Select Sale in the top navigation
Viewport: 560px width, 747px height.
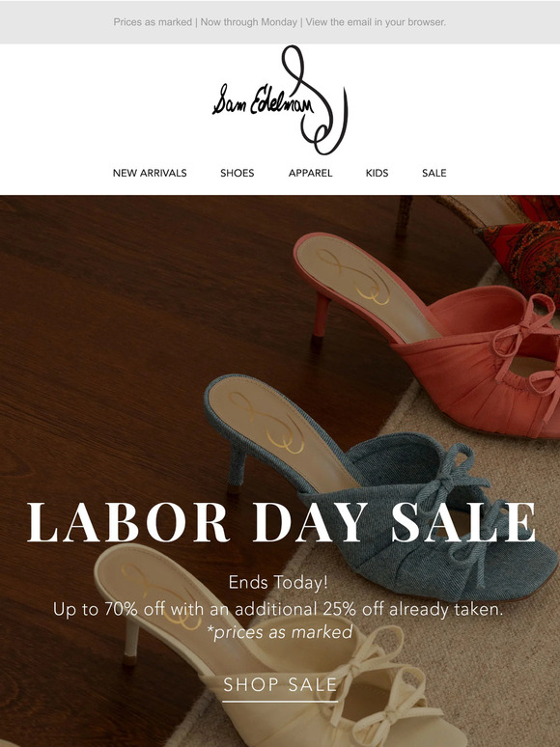click(434, 173)
